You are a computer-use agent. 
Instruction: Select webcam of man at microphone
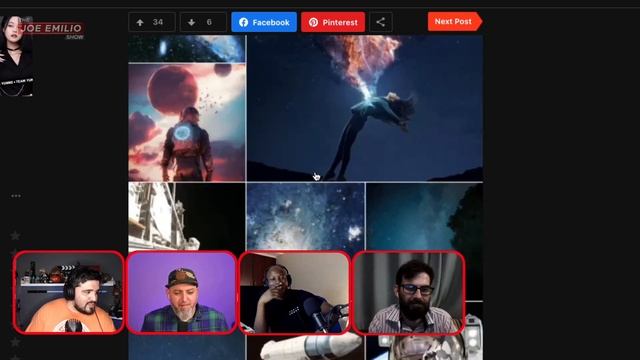(295, 292)
